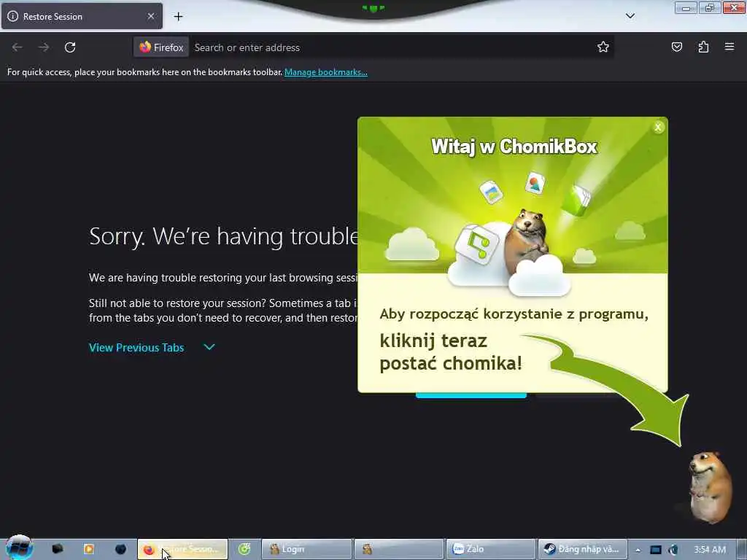This screenshot has width=747, height=560.
Task: Close the ChomikBox welcome popup
Action: pyautogui.click(x=658, y=127)
